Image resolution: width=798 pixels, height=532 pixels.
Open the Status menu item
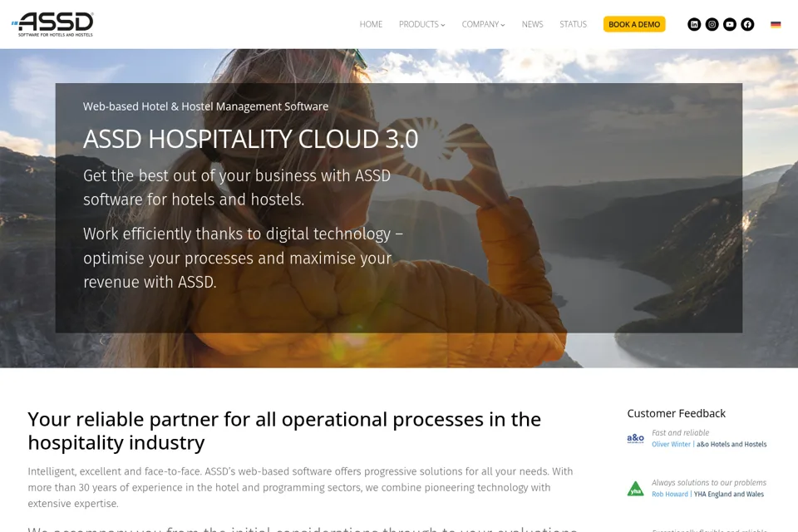(573, 24)
